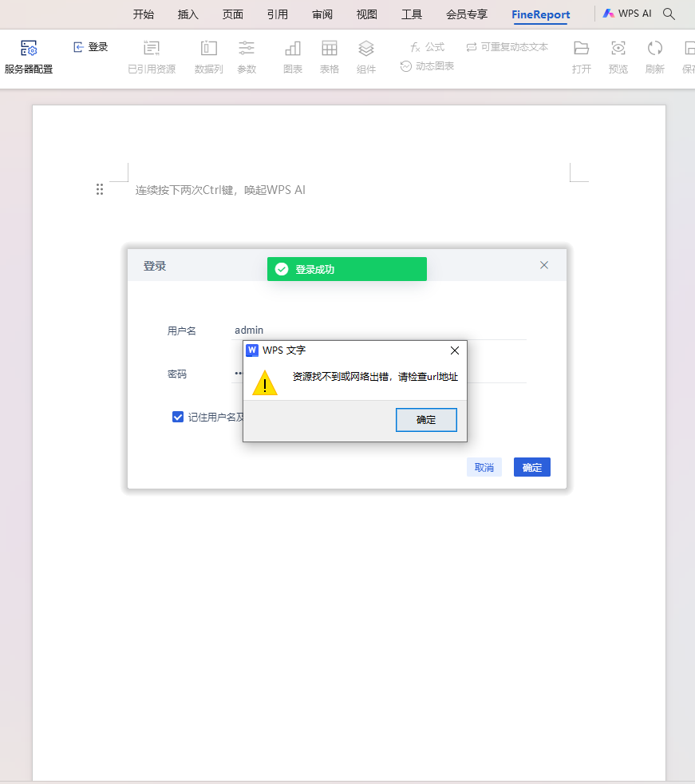Screen dimensions: 695x784
Task: Click the 用户名 label
Action: pos(181,331)
